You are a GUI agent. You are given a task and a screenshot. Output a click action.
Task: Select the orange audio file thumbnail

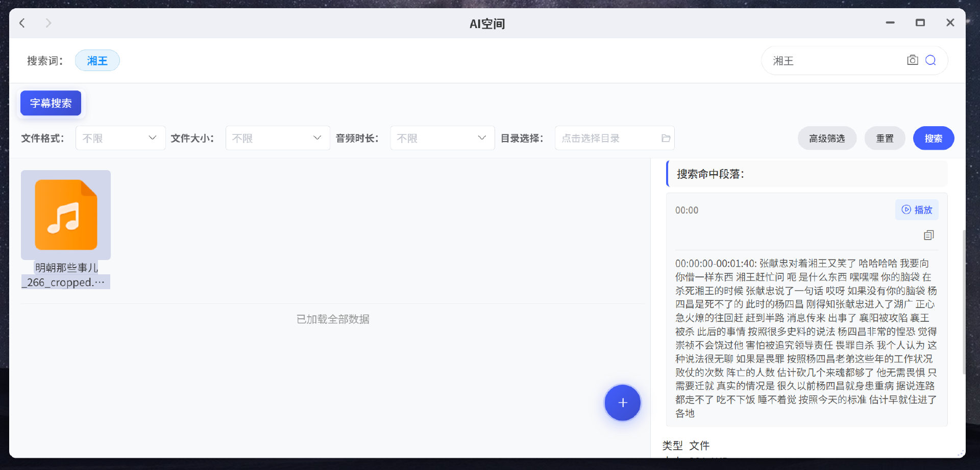pyautogui.click(x=66, y=215)
